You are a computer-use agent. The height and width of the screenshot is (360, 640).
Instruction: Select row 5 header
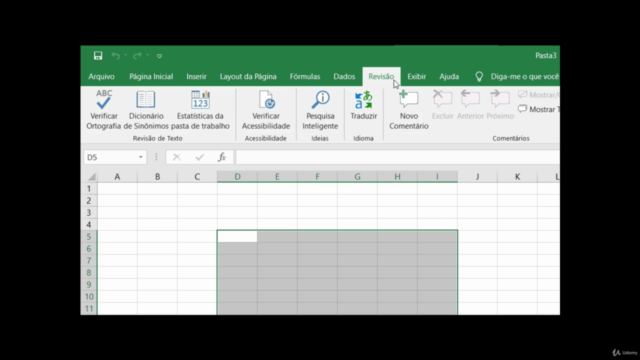pos(89,237)
